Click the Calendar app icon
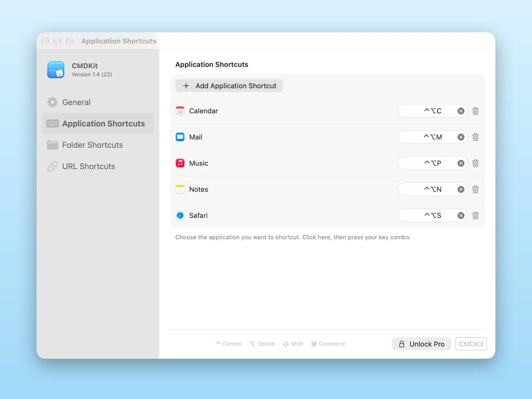 click(180, 111)
